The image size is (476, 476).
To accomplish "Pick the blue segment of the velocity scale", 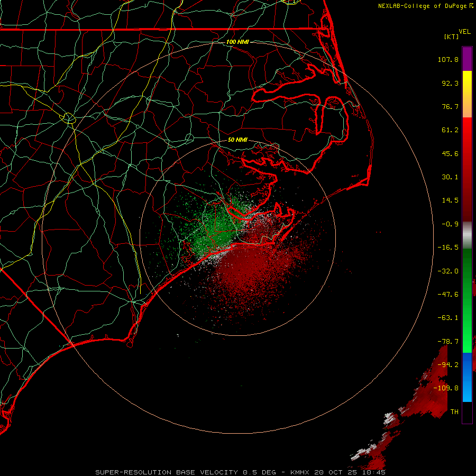I will coord(467,377).
